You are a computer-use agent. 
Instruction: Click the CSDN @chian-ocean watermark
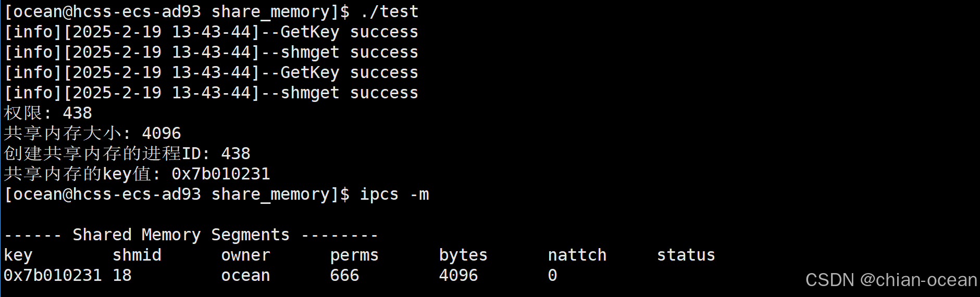pyautogui.click(x=891, y=280)
